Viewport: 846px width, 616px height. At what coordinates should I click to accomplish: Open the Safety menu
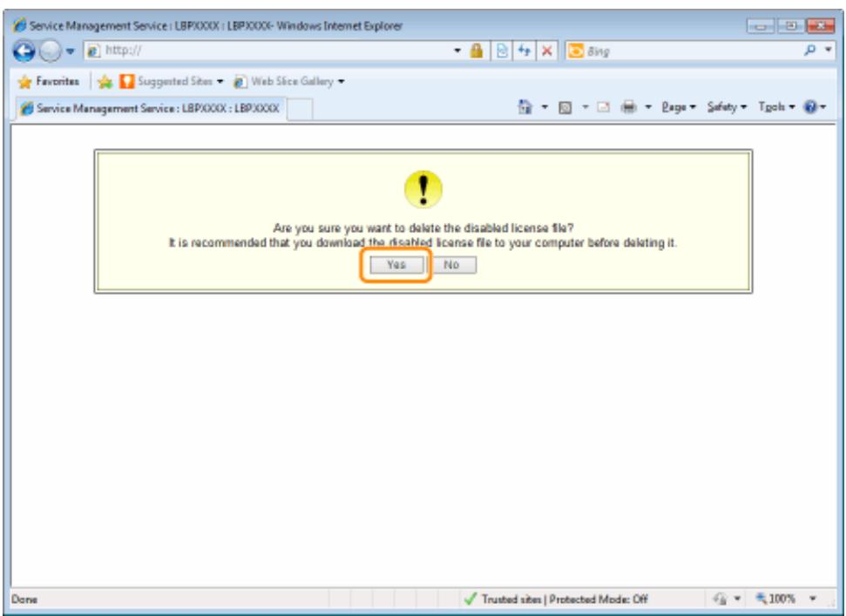727,107
